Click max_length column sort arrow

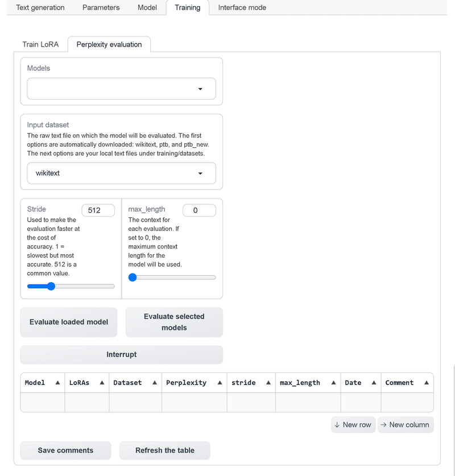[x=333, y=383]
